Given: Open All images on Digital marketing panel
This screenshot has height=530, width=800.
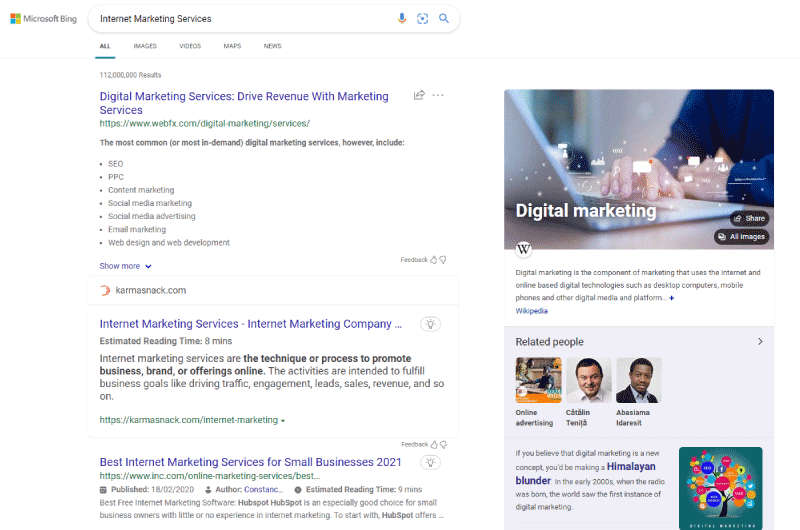Looking at the screenshot, I should point(741,237).
